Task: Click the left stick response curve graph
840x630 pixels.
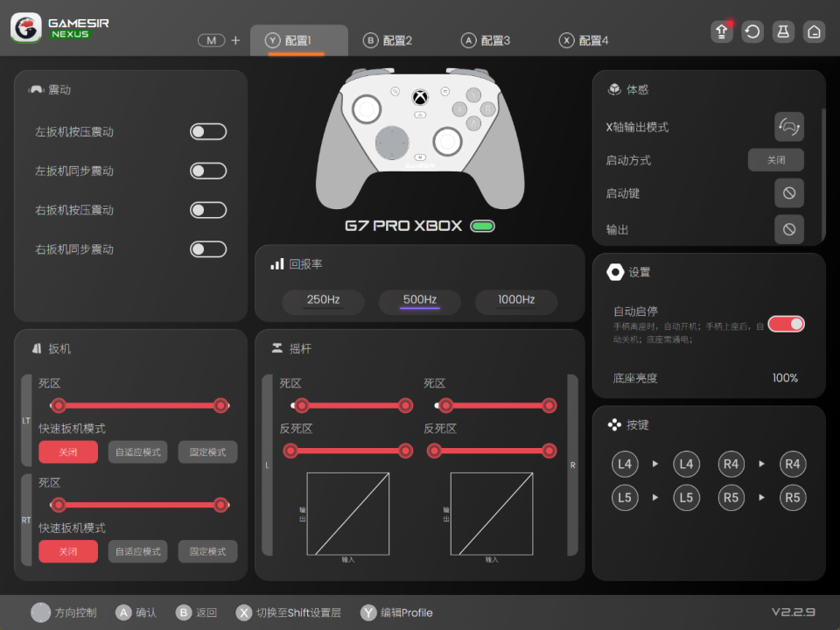Action: coord(347,514)
